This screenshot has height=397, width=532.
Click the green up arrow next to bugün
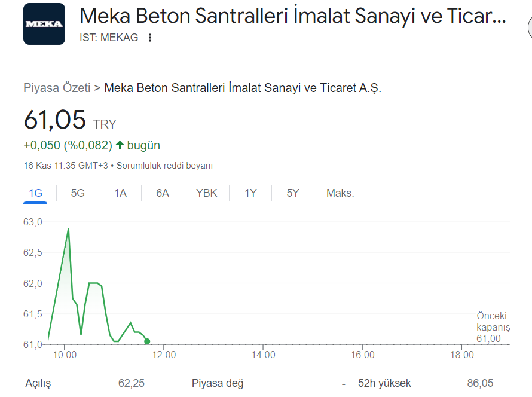point(120,145)
